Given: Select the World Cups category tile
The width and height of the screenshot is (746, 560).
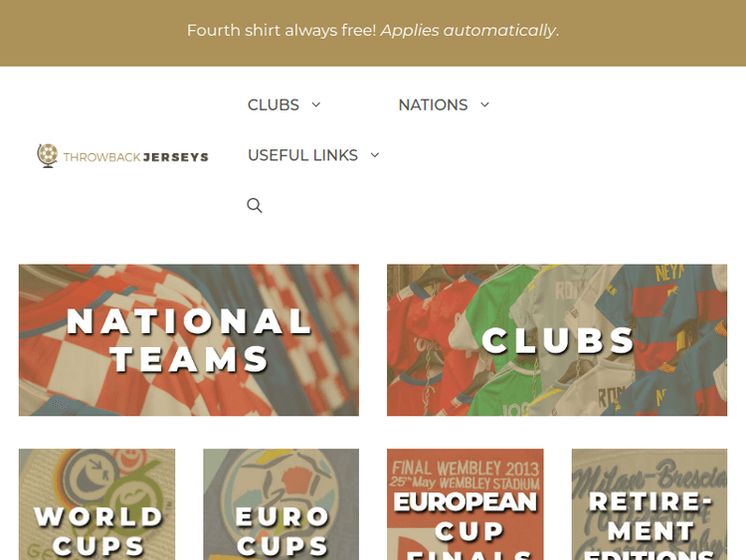Looking at the screenshot, I should click(97, 504).
